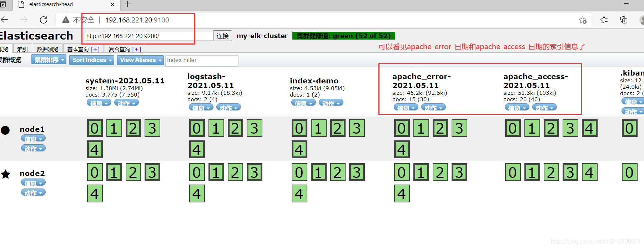Viewport: 644px width, 248px height.
Task: Select shard 4 of system-2021.05.11 on node1
Action: (95, 150)
